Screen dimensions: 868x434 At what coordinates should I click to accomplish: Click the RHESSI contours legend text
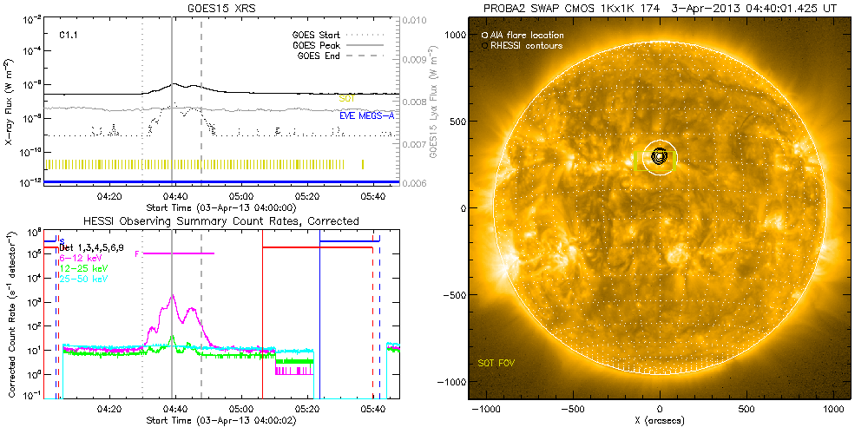pyautogui.click(x=527, y=45)
